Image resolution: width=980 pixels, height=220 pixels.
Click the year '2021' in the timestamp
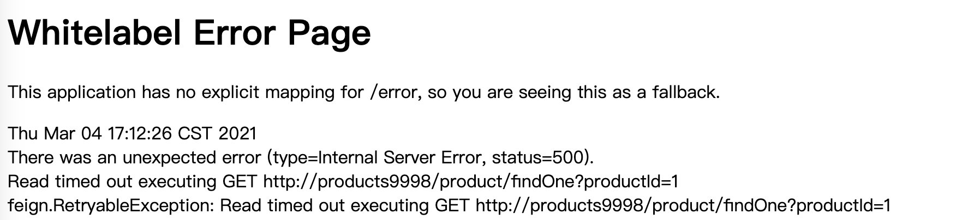point(237,134)
